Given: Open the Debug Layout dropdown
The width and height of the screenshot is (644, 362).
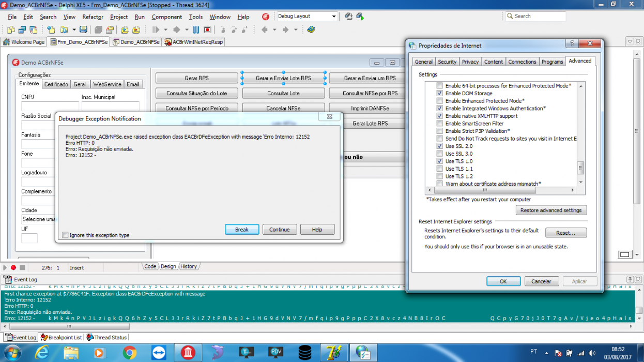Looking at the screenshot, I should pos(334,17).
